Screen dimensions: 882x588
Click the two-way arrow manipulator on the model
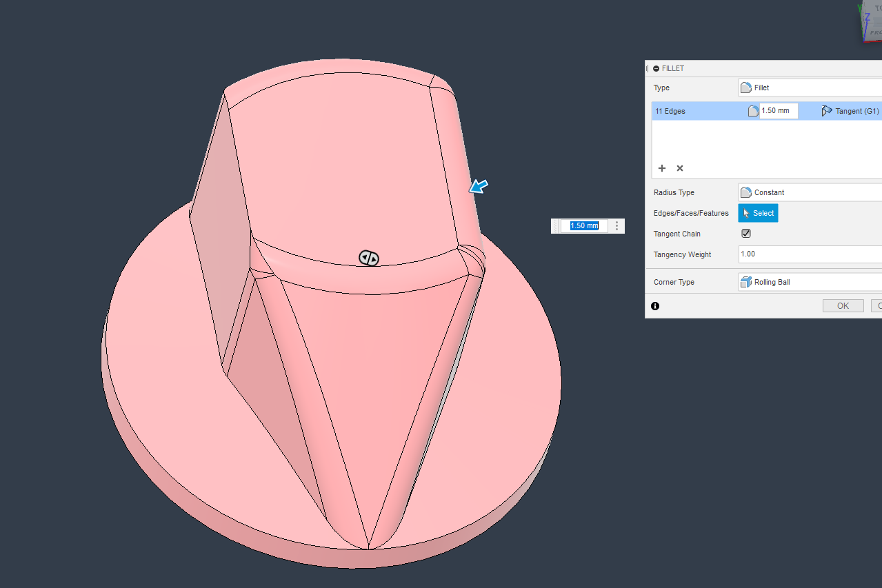tap(369, 258)
